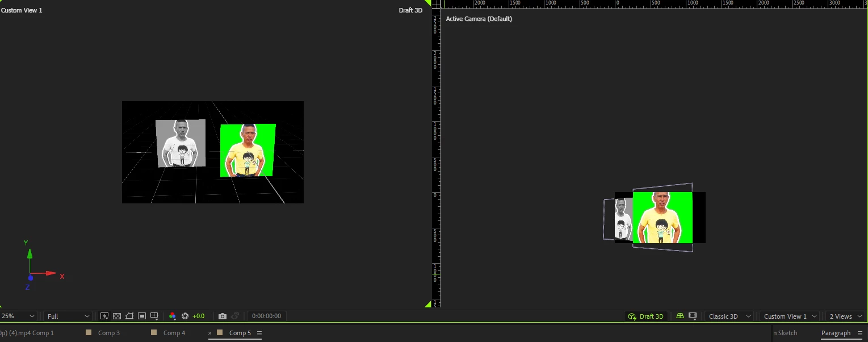The width and height of the screenshot is (868, 342).
Task: Click the blue Z axis dot
Action: click(30, 278)
